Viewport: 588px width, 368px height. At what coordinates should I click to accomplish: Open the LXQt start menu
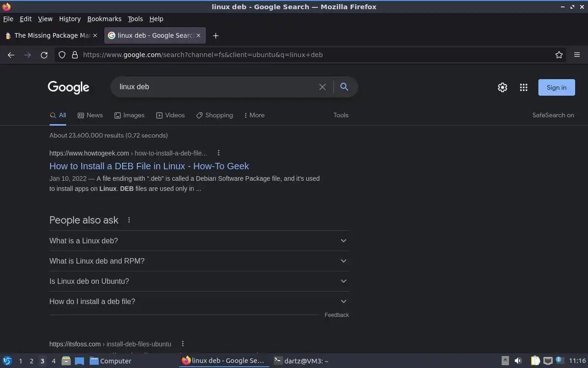7,361
